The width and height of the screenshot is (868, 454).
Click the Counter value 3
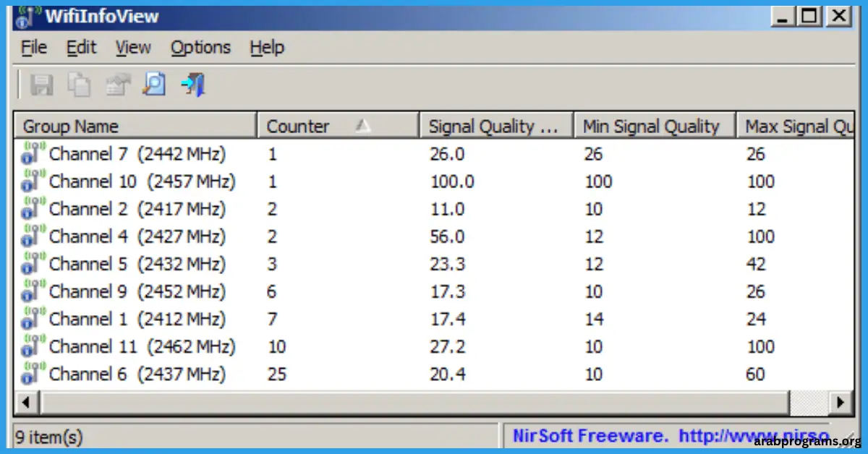(272, 265)
